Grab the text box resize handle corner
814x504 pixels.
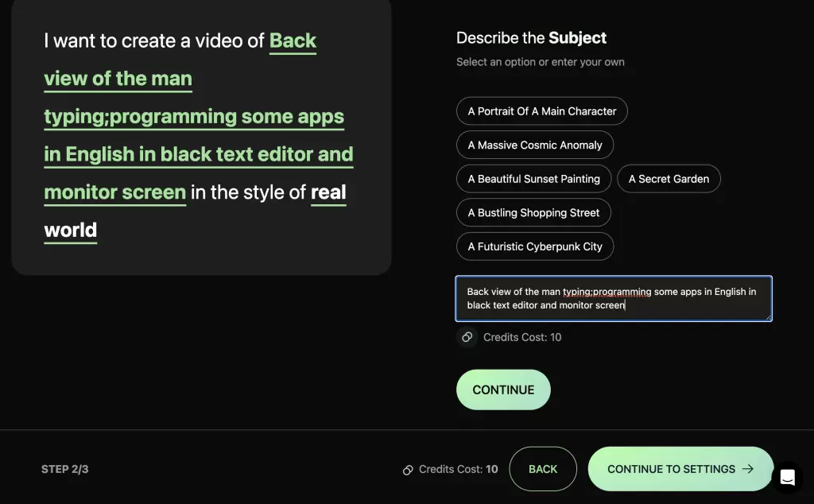[769, 317]
